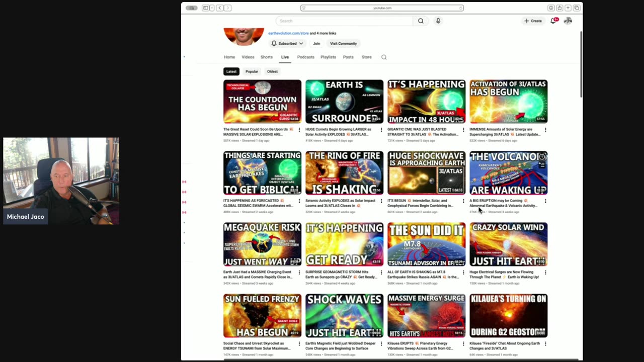This screenshot has height=362, width=644.
Task: Open 'THE COUNTDOWN HAS BEGUN' thumbnail
Action: [x=263, y=102]
